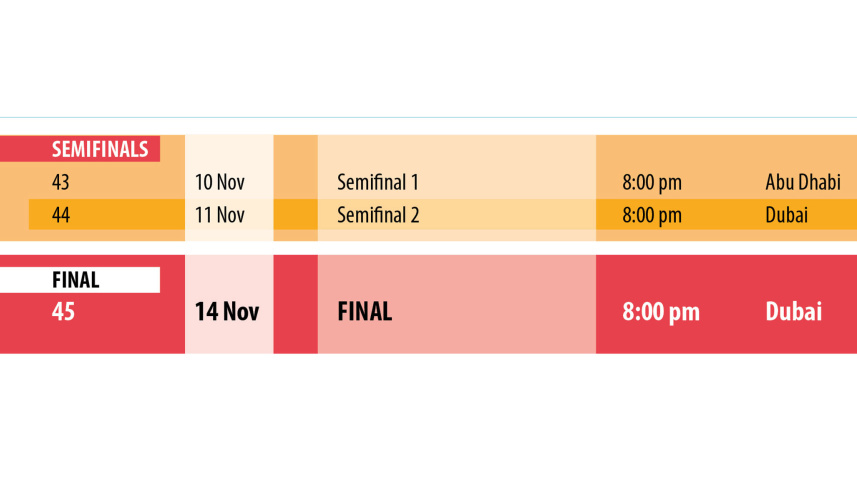This screenshot has height=482, width=857.
Task: Click the blank orange cell beside 11 Nov
Action: click(x=295, y=215)
